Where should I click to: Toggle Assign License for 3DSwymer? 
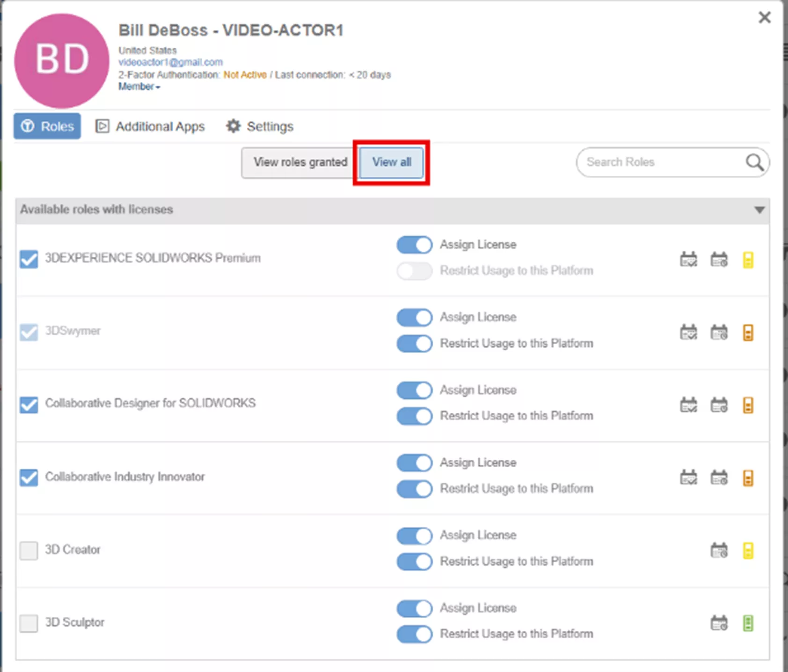415,318
